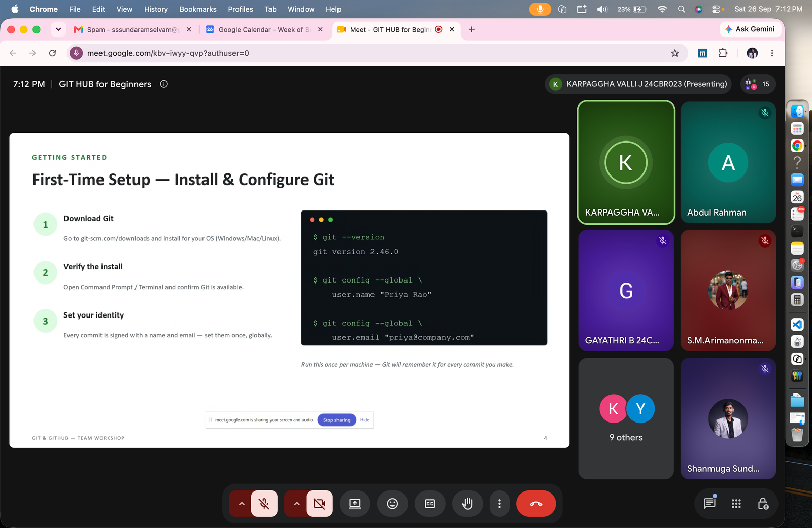Click Hide link in the sharing bar
812x528 pixels.
point(365,420)
